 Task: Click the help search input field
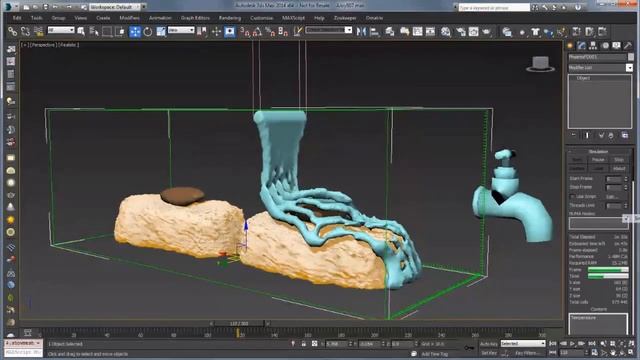494,7
